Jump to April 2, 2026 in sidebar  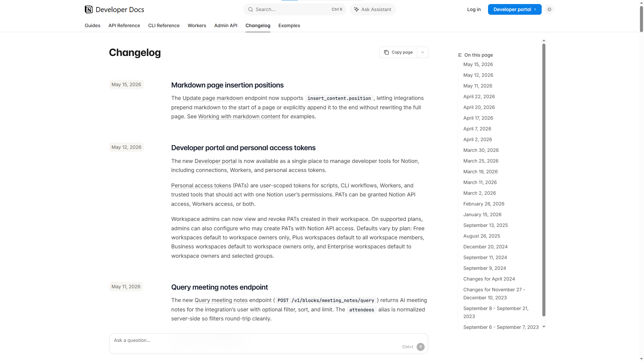click(x=478, y=139)
